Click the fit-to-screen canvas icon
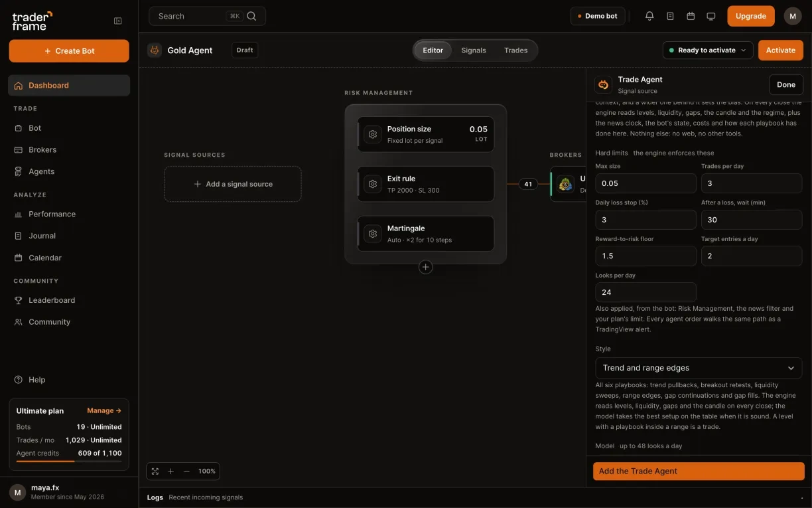This screenshot has height=508, width=812. (x=155, y=471)
